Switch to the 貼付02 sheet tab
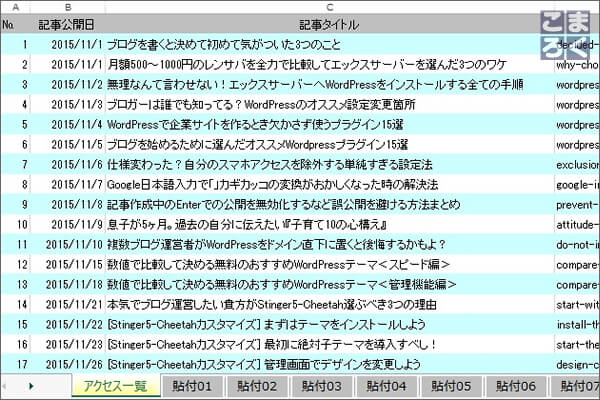 click(x=257, y=386)
